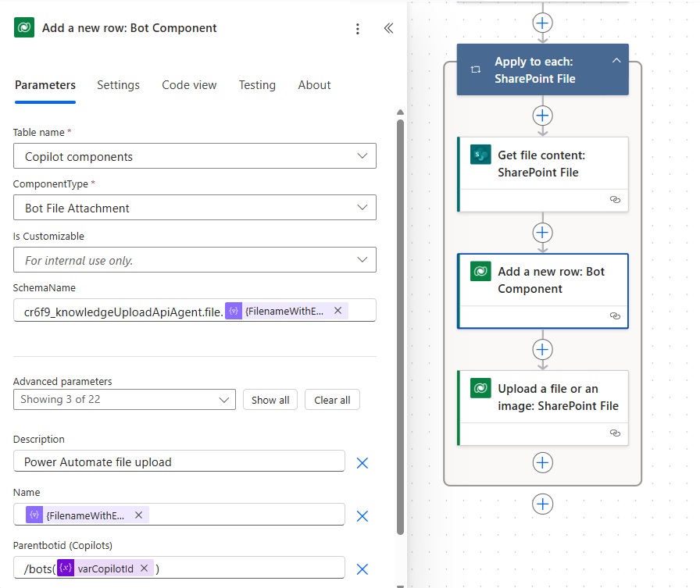Collapse the action details panel
This screenshot has height=588, width=700.
coord(388,29)
